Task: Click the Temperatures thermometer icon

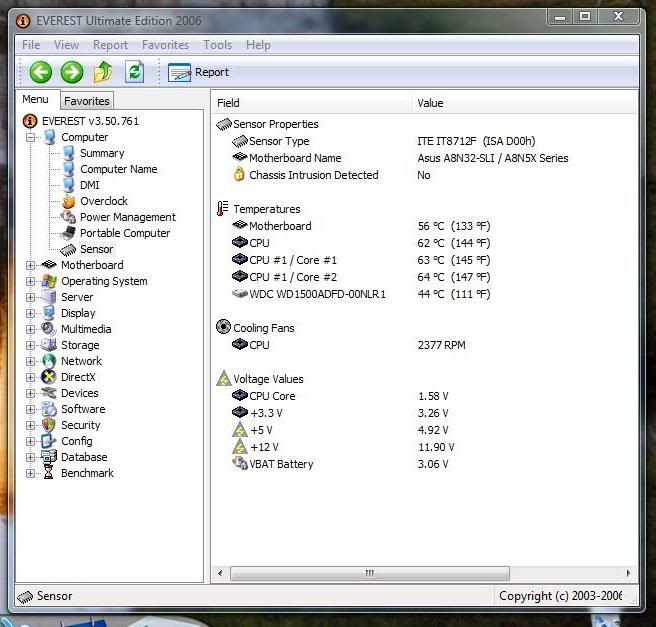Action: (223, 209)
